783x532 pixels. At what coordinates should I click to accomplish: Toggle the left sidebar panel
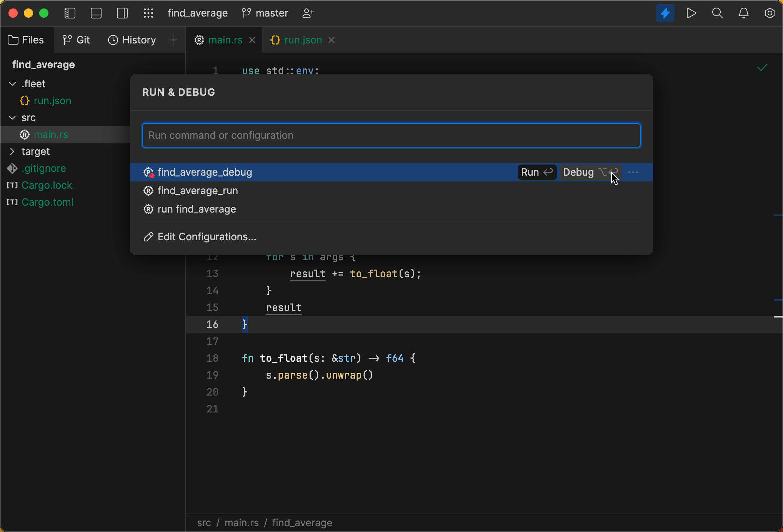[x=69, y=13]
